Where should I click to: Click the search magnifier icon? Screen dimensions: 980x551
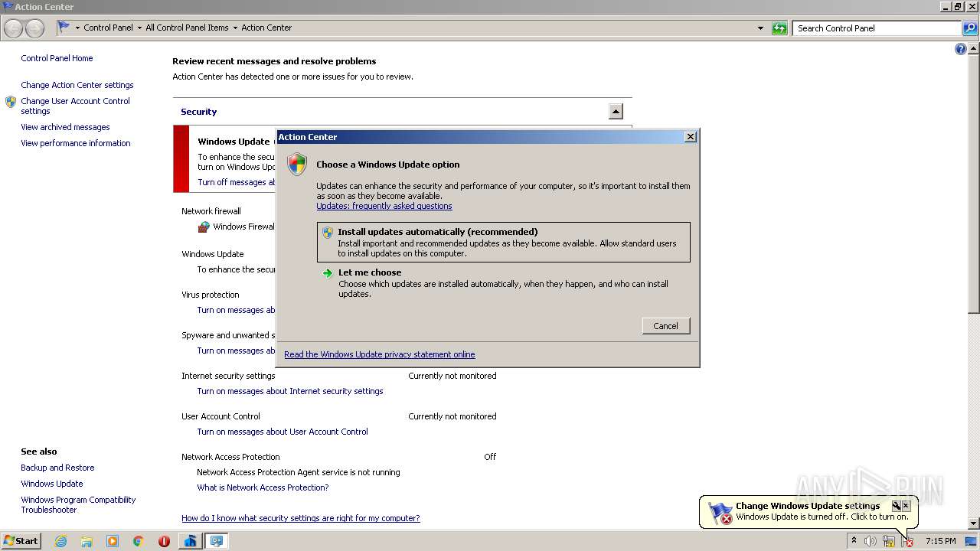pyautogui.click(x=970, y=28)
